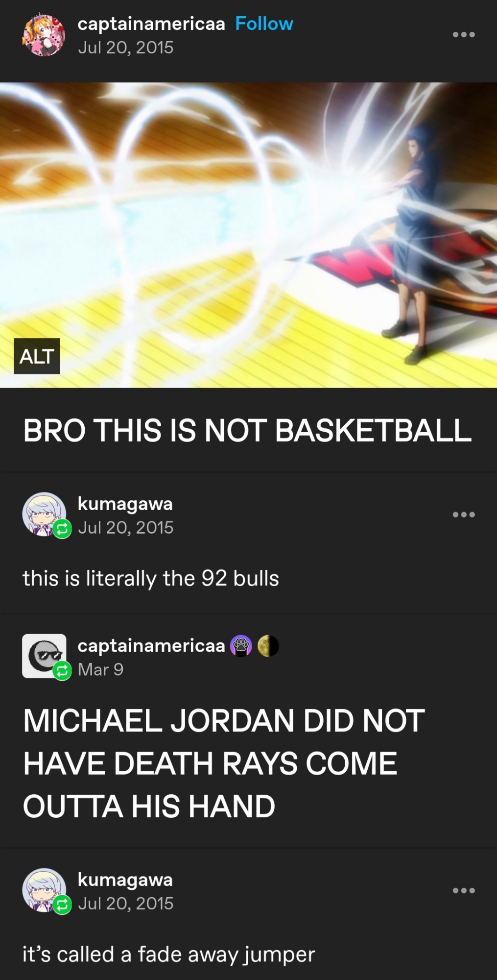Image resolution: width=497 pixels, height=980 pixels.
Task: Show the image ALT text description
Action: click(x=37, y=356)
